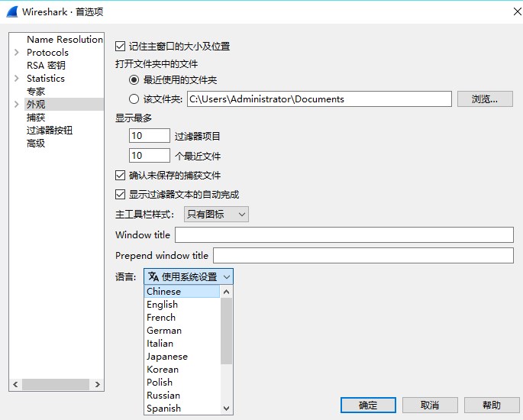523x420 pixels.
Task: Click the Window title input field
Action: pos(344,235)
